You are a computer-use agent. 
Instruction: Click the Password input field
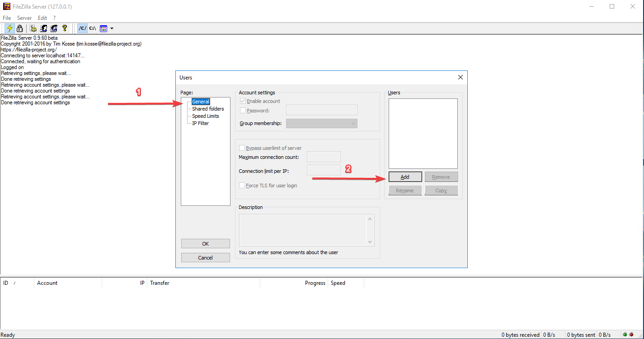click(x=322, y=110)
